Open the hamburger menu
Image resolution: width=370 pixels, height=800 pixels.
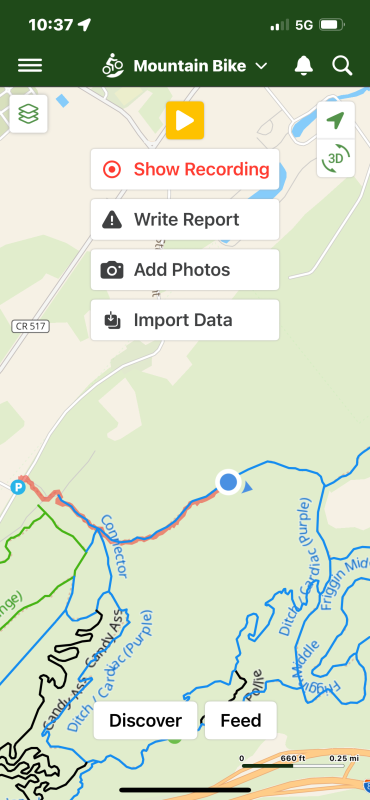click(30, 65)
